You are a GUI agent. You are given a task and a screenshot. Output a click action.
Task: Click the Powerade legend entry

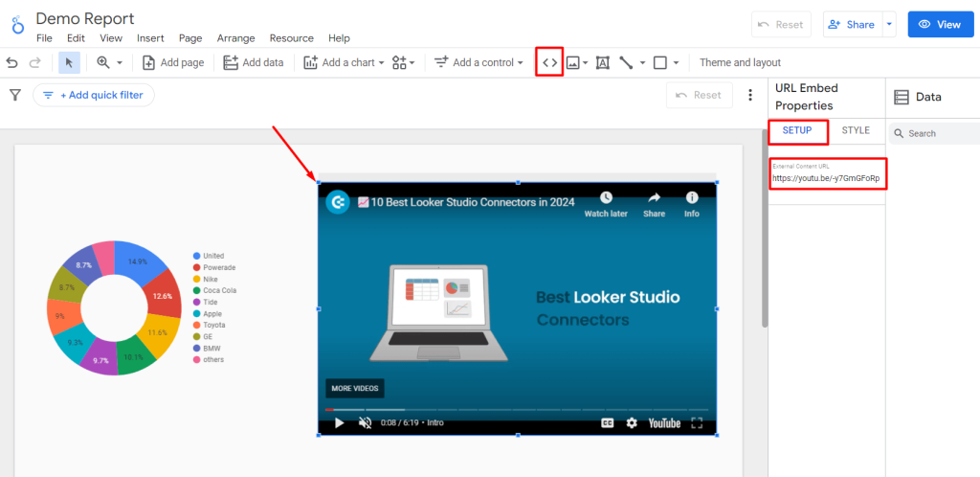[214, 267]
